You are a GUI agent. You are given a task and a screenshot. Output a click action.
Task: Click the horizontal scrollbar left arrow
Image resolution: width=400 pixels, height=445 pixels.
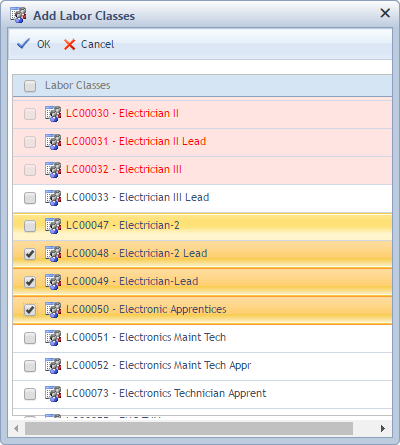pyautogui.click(x=16, y=428)
